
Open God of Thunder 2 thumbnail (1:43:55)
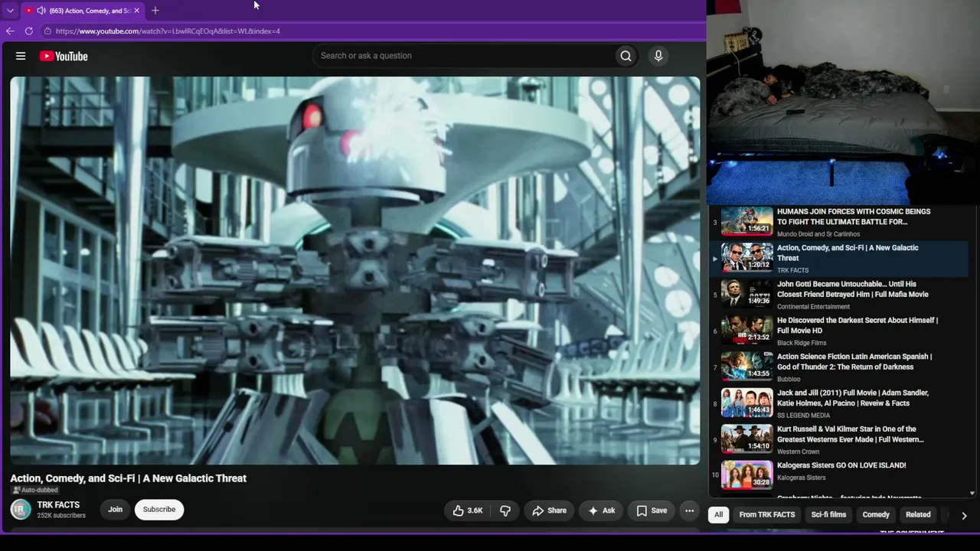pos(746,367)
